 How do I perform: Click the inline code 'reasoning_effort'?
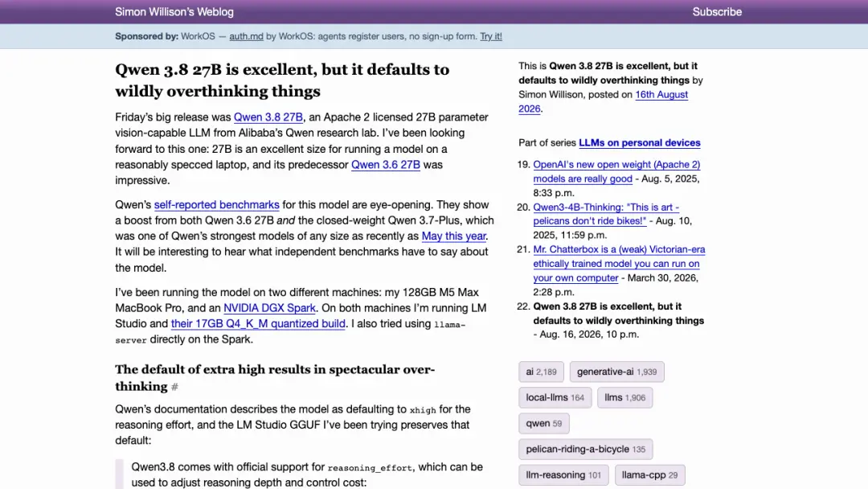point(370,468)
